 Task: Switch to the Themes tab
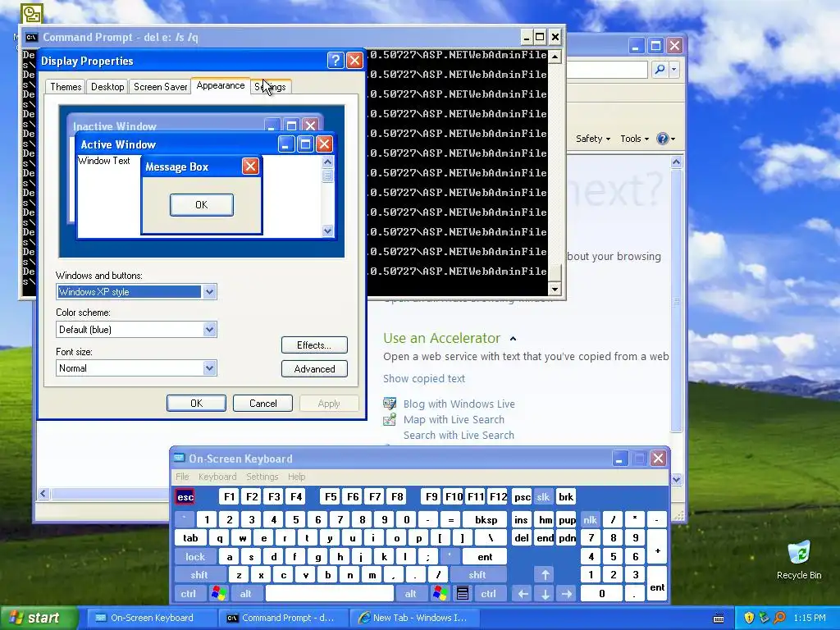pos(66,87)
